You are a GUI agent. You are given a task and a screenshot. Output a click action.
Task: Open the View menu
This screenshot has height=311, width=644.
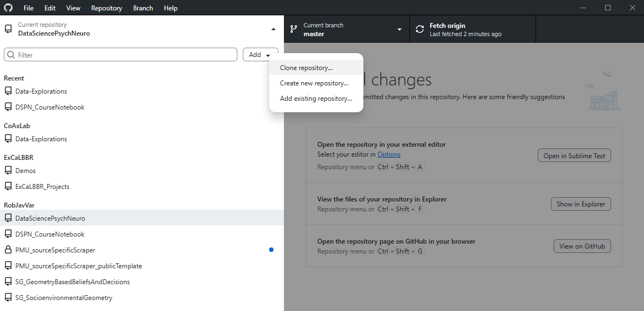click(73, 8)
